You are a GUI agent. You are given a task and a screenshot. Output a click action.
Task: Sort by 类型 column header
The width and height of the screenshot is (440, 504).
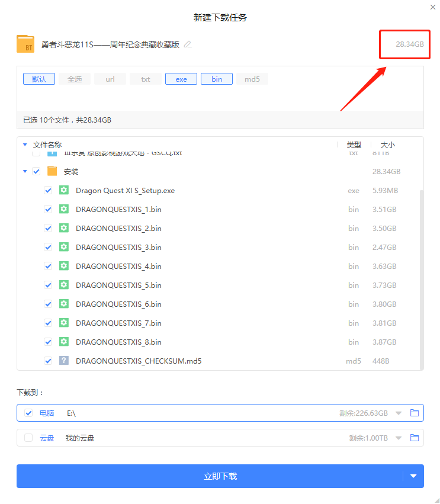(x=354, y=145)
